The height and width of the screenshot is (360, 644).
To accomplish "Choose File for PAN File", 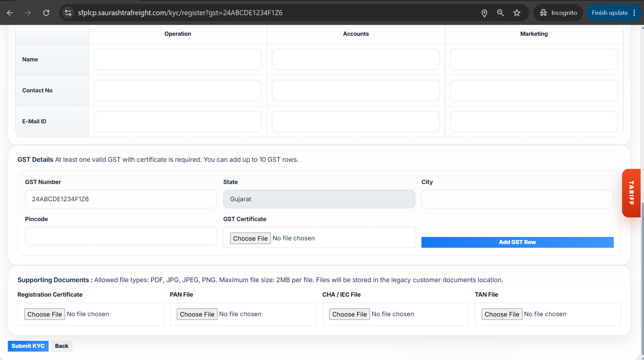I will coord(197,314).
